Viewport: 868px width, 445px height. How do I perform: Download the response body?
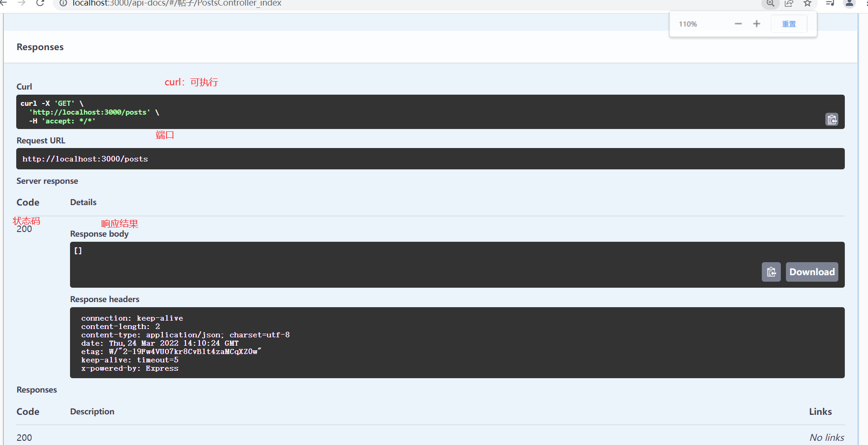click(x=811, y=272)
